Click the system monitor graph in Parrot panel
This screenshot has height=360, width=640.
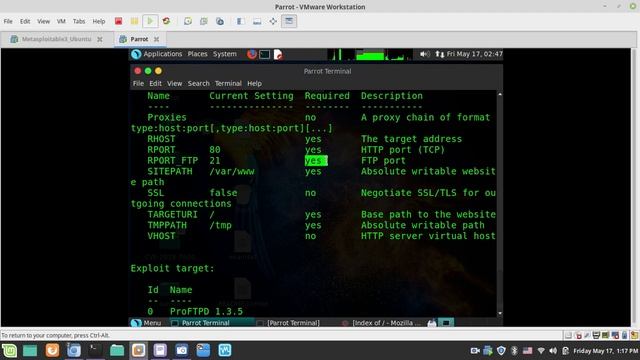pyautogui.click(x=370, y=54)
